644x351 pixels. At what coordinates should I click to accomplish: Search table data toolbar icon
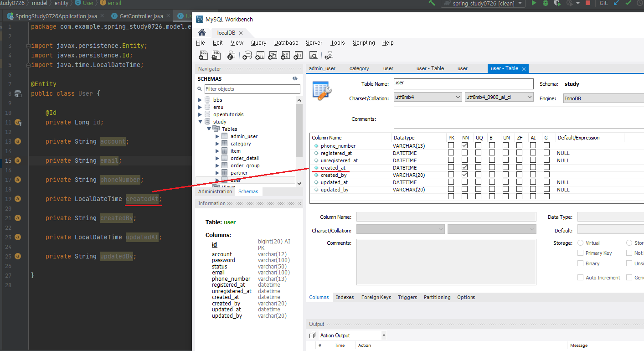pyautogui.click(x=314, y=55)
